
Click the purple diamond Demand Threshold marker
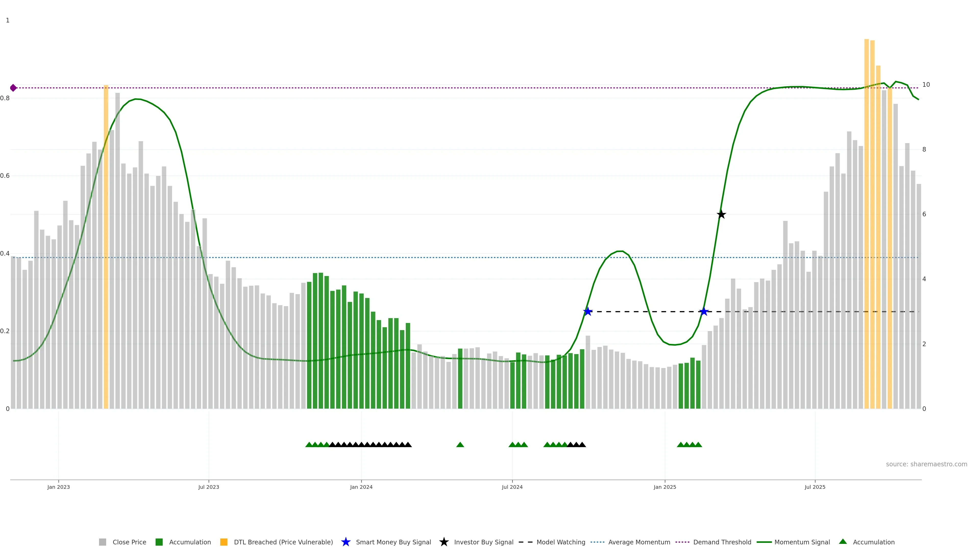pyautogui.click(x=13, y=88)
